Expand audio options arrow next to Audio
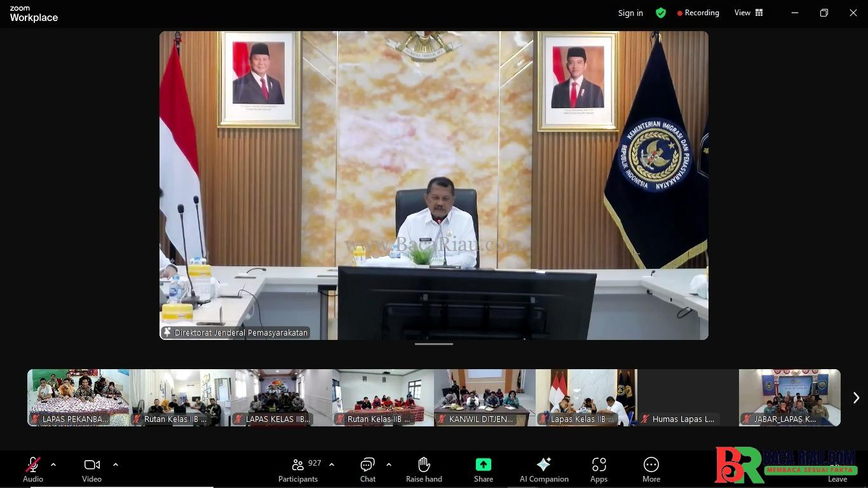This screenshot has height=488, width=868. [x=53, y=464]
